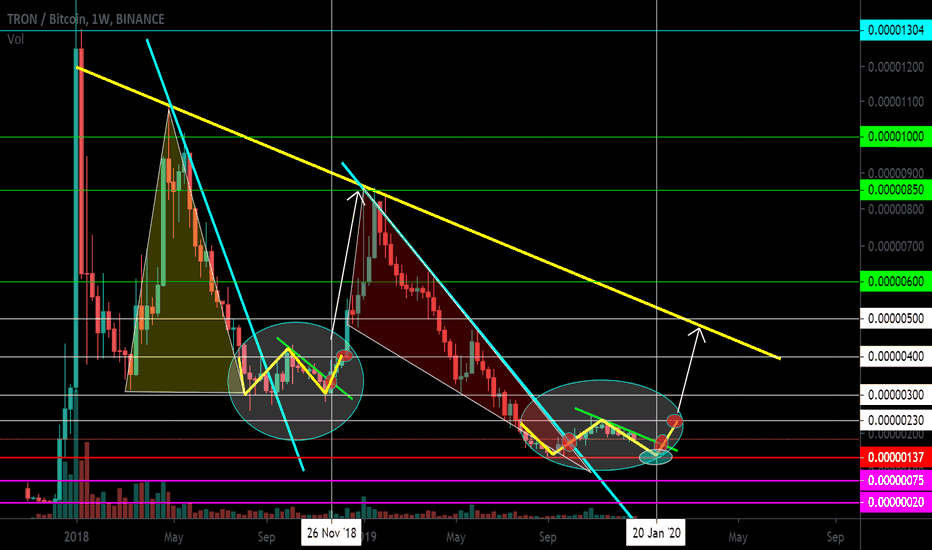Click the Vol indicator label

pyautogui.click(x=15, y=40)
